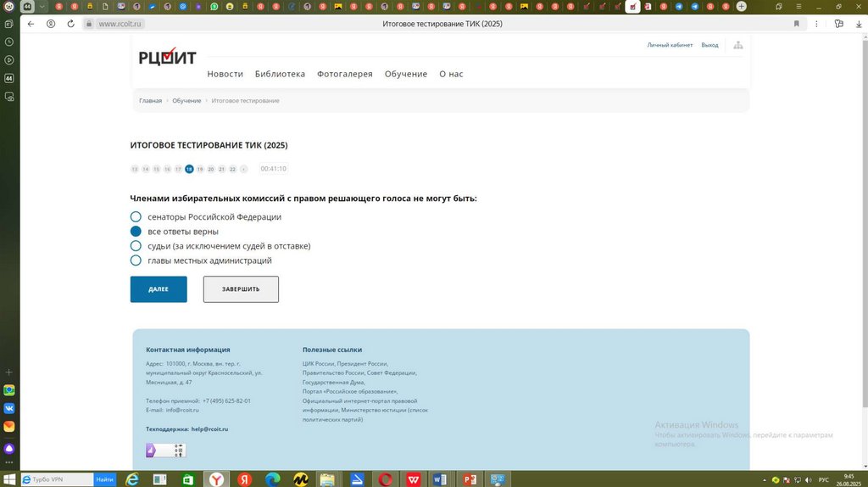The width and height of the screenshot is (868, 487).
Task: Open browser downloads arrow icon
Action: (859, 24)
